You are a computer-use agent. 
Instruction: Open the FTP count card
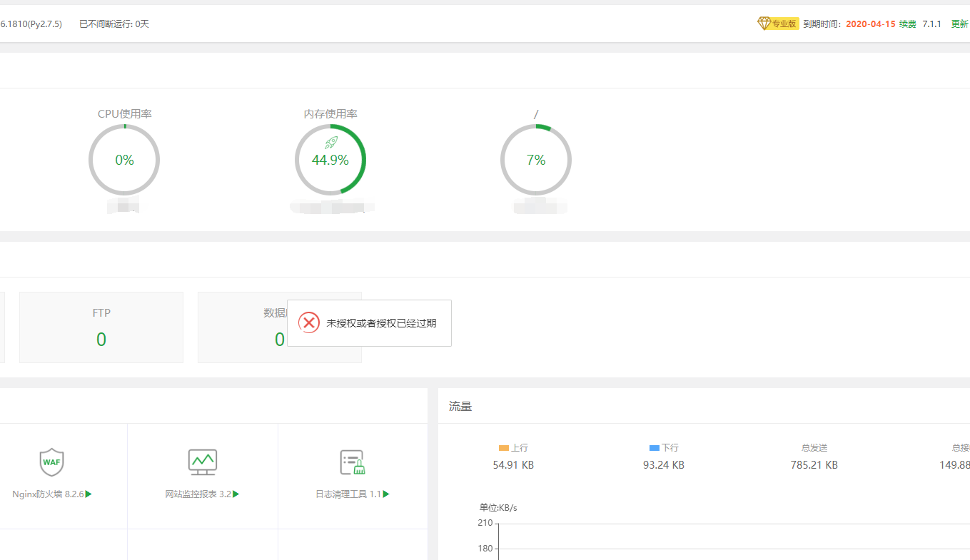(x=101, y=327)
